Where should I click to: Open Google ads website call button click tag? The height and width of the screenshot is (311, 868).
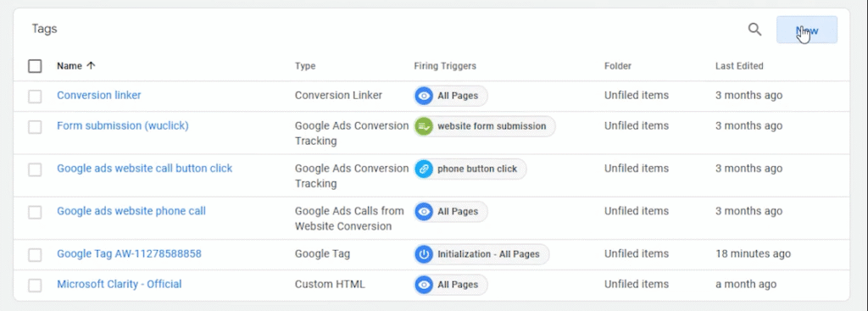point(144,169)
